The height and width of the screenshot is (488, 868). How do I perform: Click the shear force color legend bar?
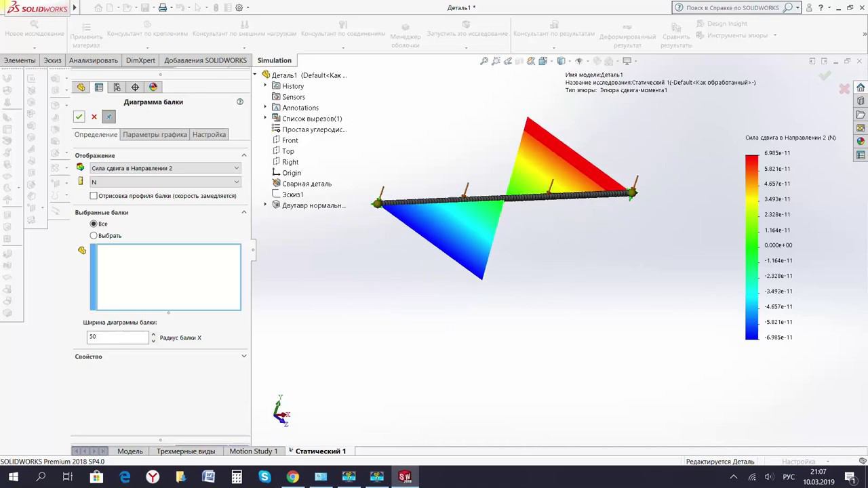pos(752,247)
